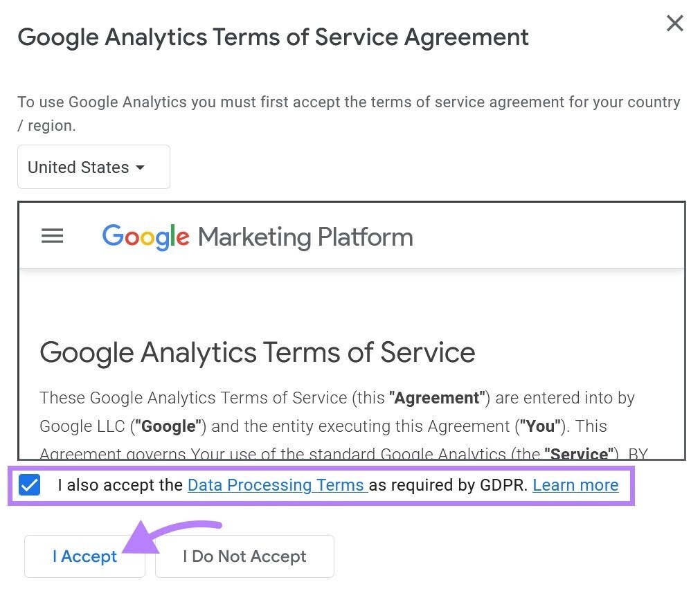Click the I Accept button
The height and width of the screenshot is (600, 700).
coord(84,556)
